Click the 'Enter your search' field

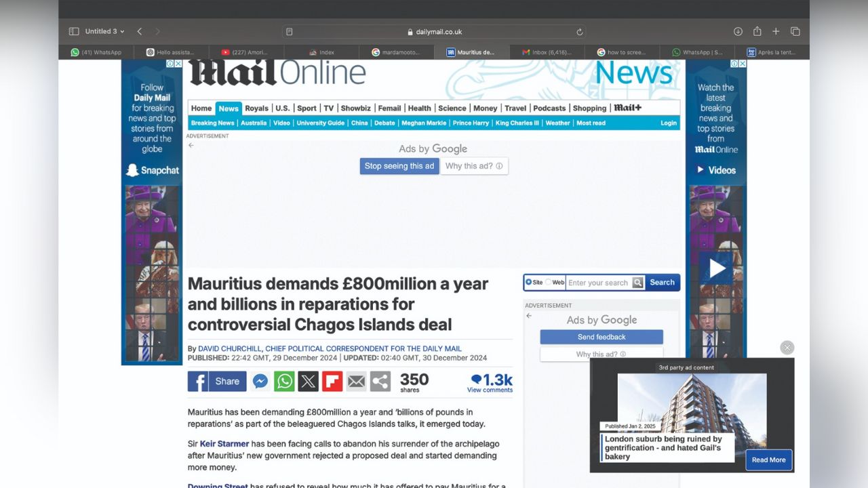(598, 283)
